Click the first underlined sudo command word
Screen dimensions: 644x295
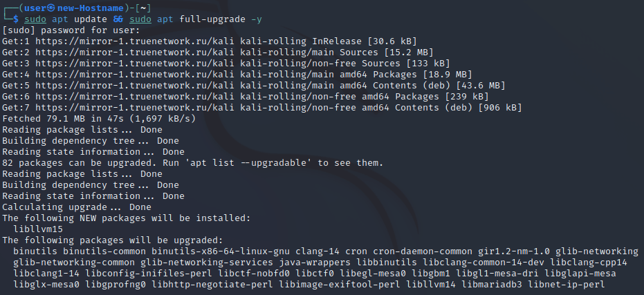tap(35, 19)
